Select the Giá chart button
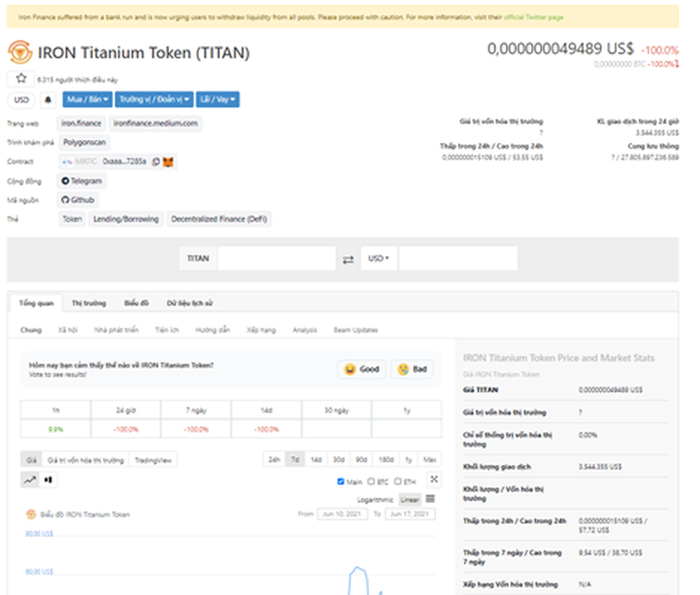Image resolution: width=700 pixels, height=595 pixels. [x=31, y=460]
